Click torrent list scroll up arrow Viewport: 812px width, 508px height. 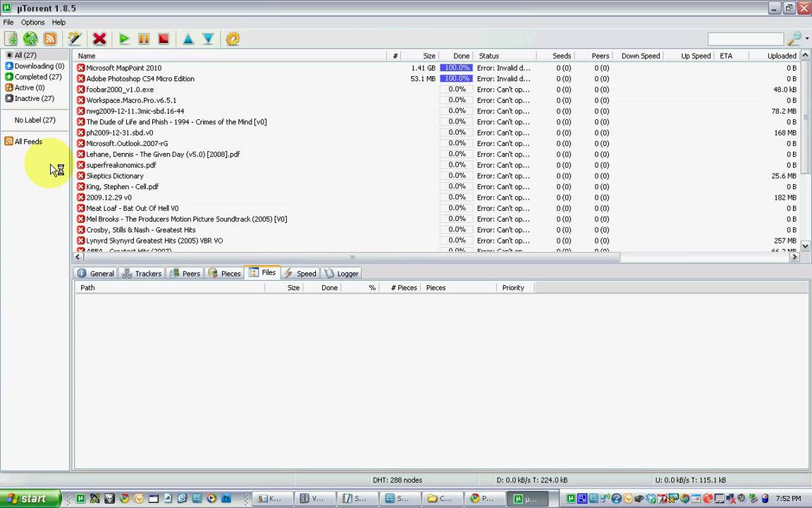(x=805, y=55)
